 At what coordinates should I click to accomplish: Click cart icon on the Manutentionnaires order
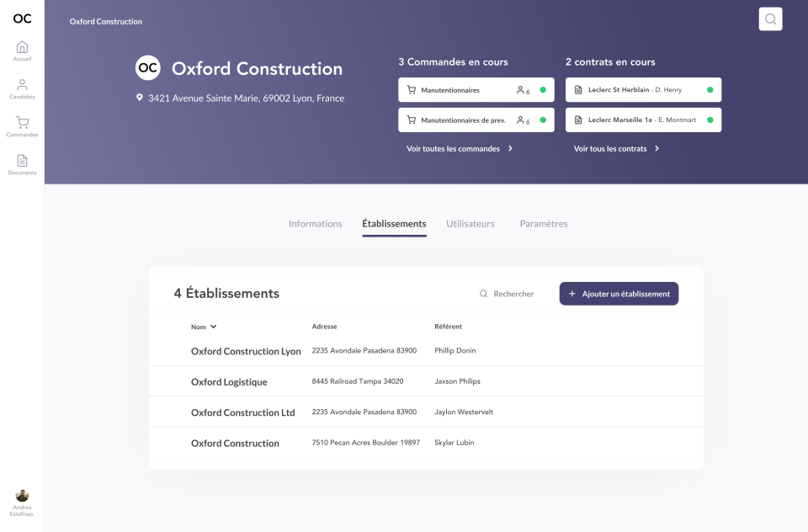pyautogui.click(x=412, y=90)
